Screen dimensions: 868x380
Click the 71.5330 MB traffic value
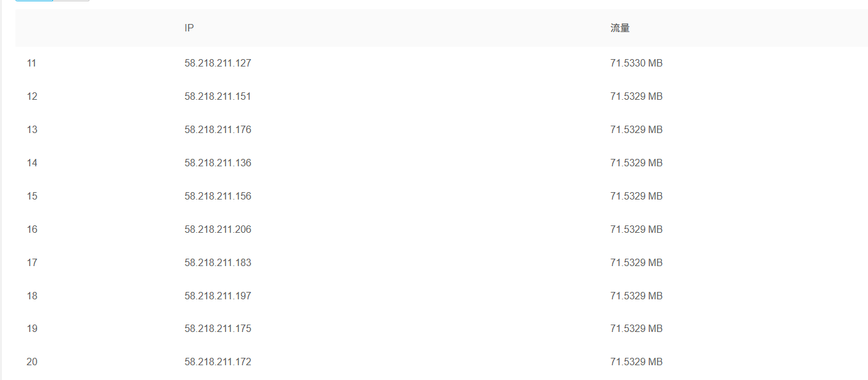click(636, 63)
